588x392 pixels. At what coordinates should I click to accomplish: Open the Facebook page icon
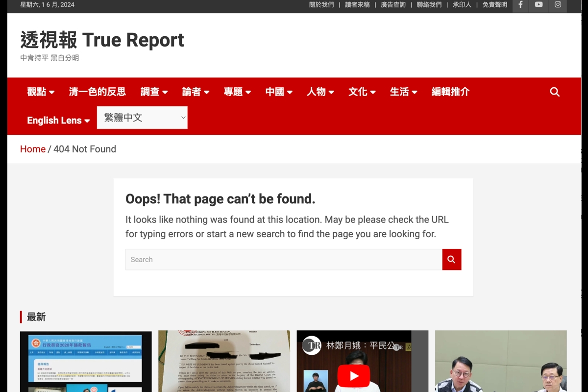tap(520, 5)
